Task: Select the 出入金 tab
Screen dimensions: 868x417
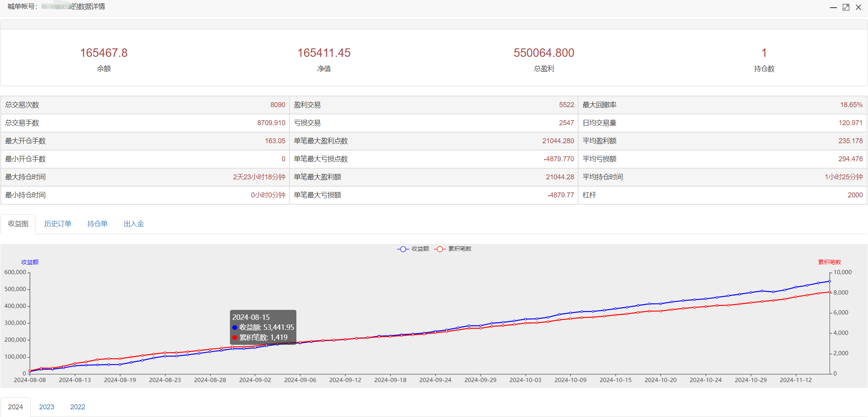Action: 134,224
